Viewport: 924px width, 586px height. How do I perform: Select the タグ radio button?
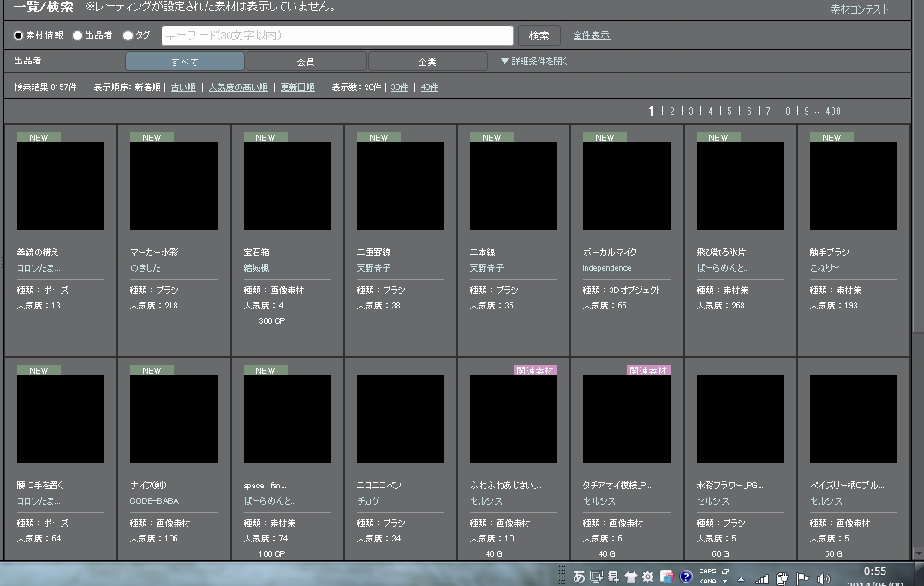pos(128,35)
